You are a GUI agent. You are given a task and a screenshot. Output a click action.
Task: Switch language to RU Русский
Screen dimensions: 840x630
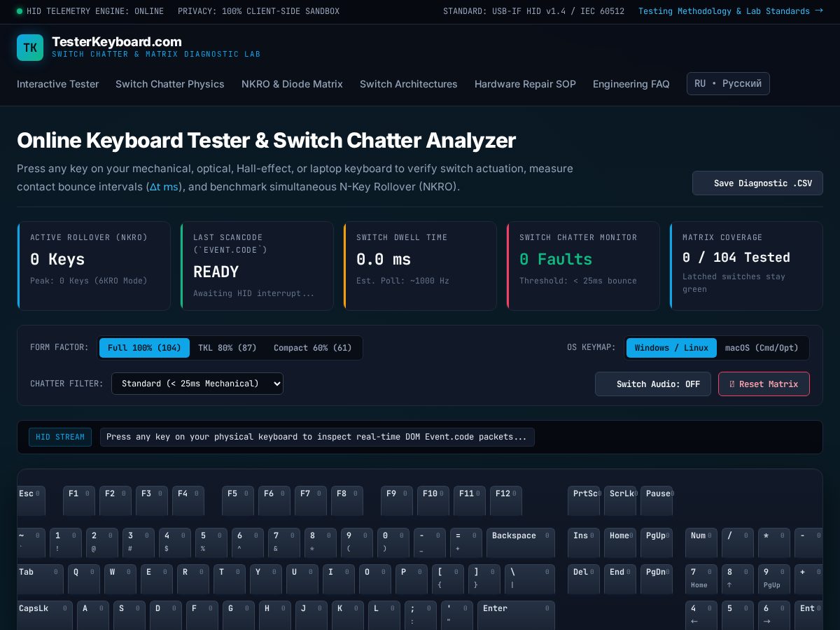(728, 83)
